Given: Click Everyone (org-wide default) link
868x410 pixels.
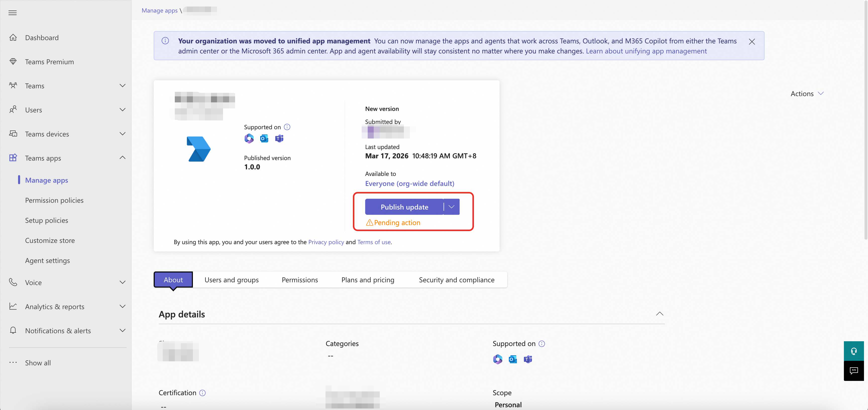Looking at the screenshot, I should 409,183.
